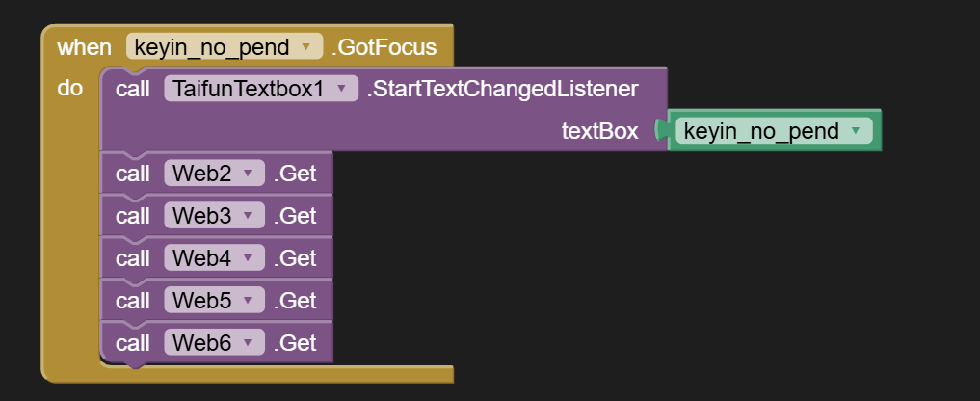
Task: Select the Web3 block's .Get label
Action: (x=295, y=216)
